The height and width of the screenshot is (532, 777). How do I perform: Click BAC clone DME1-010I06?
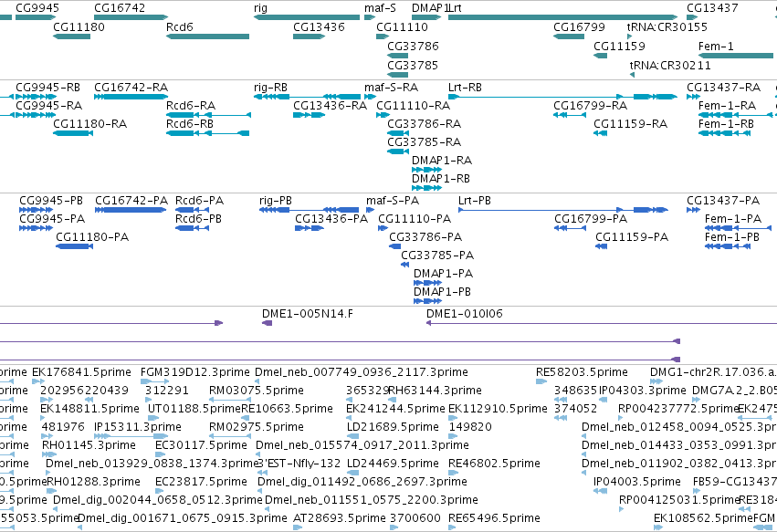(465, 314)
